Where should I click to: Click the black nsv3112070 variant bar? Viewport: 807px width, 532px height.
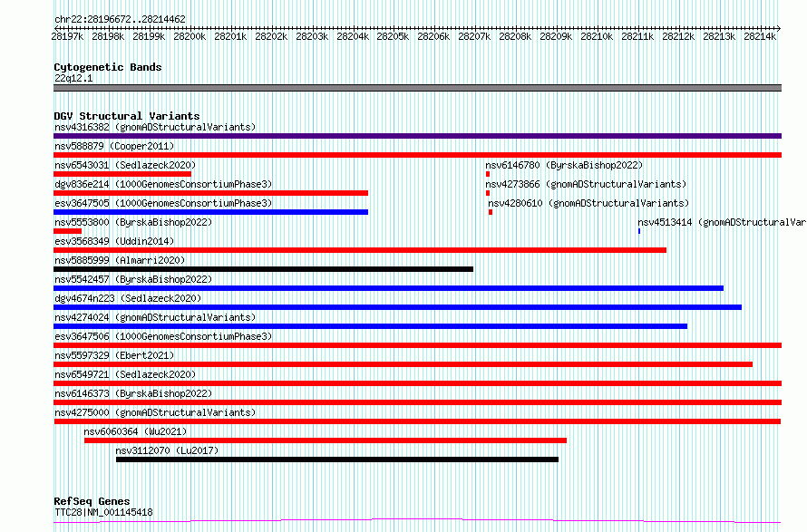[x=337, y=459]
